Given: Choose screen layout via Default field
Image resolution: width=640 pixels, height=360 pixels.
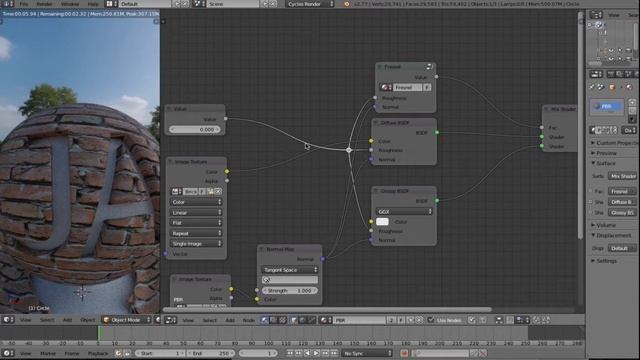Looking at the screenshot, I should pos(145,4).
